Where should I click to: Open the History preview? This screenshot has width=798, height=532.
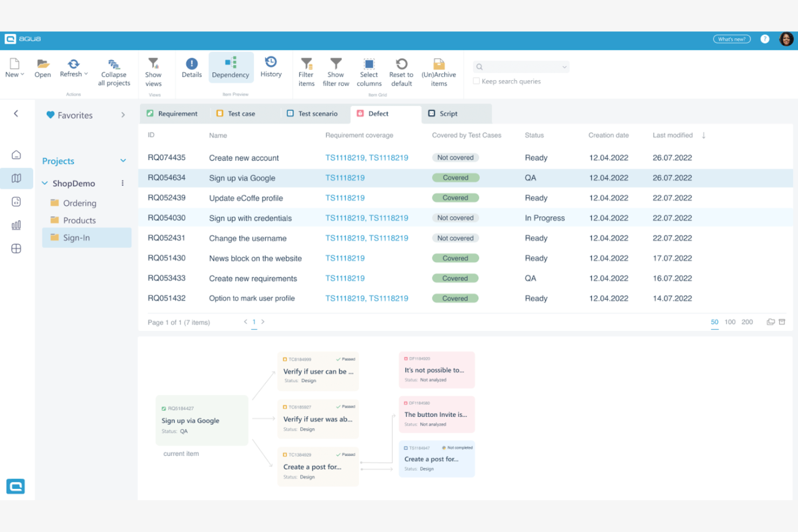[x=271, y=67]
